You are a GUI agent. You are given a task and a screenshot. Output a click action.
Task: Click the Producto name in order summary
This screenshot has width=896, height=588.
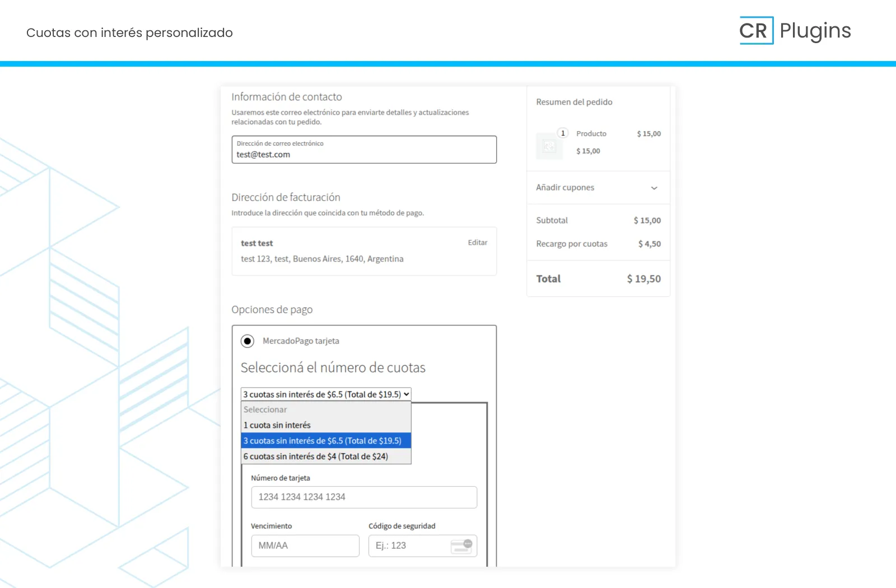(x=591, y=134)
